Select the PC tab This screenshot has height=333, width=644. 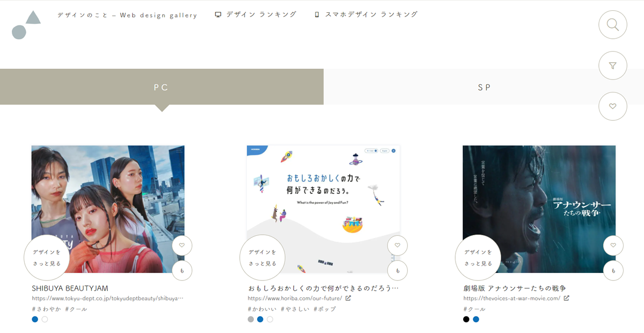click(x=162, y=87)
